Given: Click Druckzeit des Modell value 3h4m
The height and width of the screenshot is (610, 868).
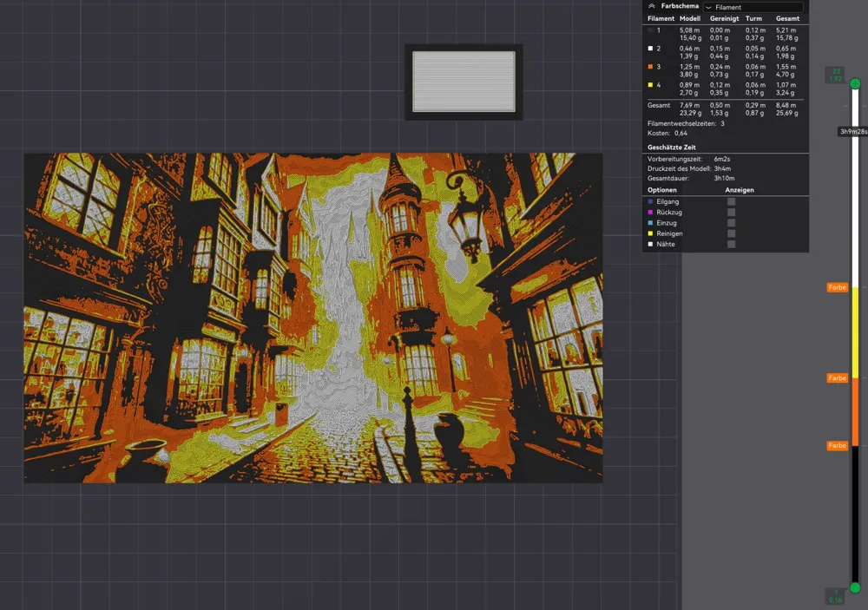Looking at the screenshot, I should (722, 169).
